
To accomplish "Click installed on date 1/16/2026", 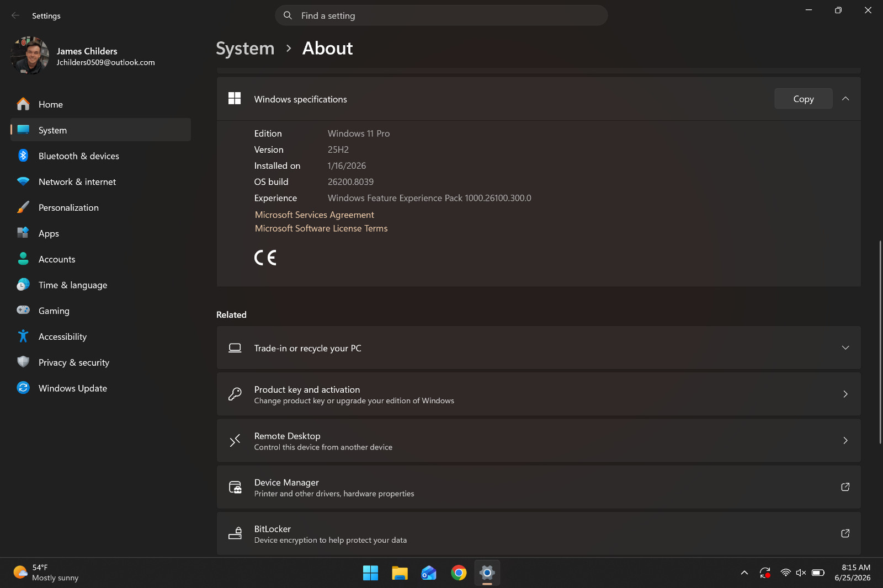I will tap(347, 165).
